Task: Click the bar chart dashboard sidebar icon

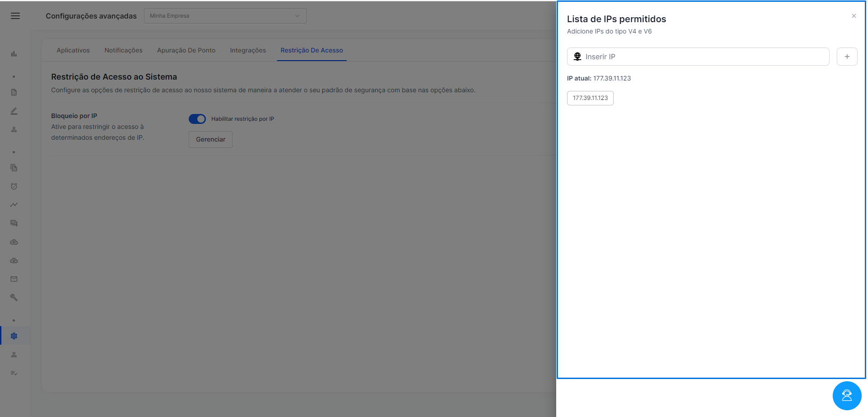Action: point(14,54)
